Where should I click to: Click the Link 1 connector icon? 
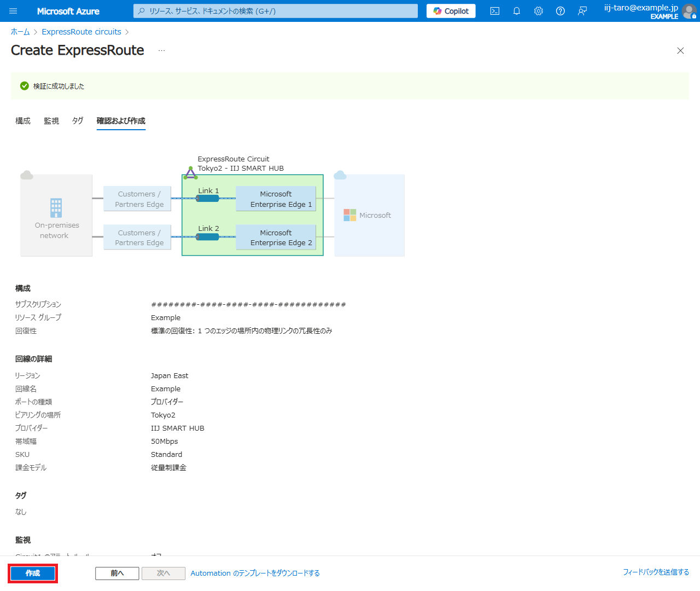207,198
